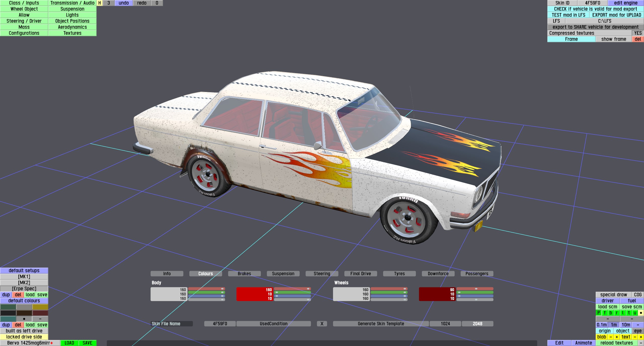Image resolution: width=644 pixels, height=346 pixels.
Task: Toggle Compressed textures YES option
Action: click(638, 33)
